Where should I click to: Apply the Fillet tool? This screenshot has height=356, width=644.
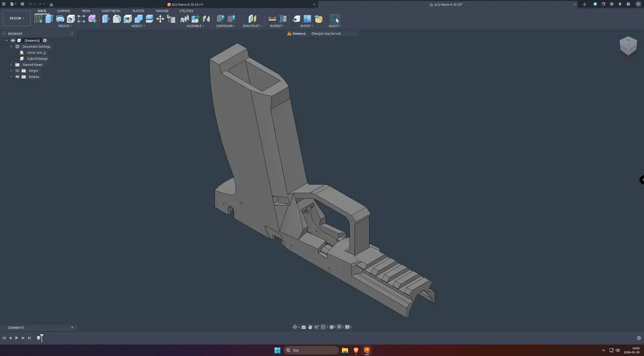(x=117, y=19)
